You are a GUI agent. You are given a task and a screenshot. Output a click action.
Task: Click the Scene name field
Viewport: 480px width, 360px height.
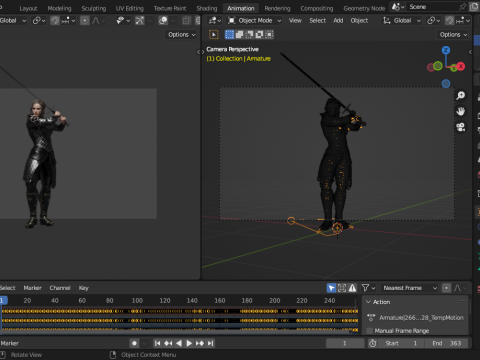[432, 7]
